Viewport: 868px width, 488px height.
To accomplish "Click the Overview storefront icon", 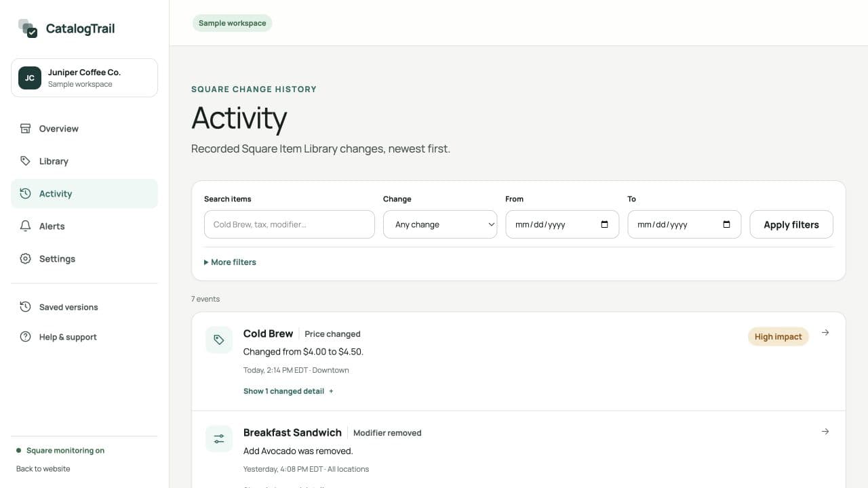I will 25,129.
